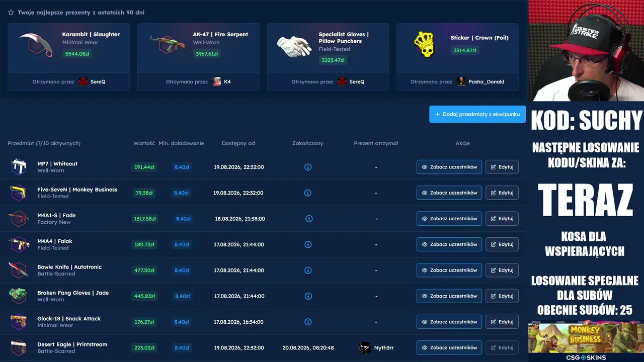This screenshot has height=362, width=644.
Task: Open info icon in Five-SeveN Monkey Business row
Action: pyautogui.click(x=308, y=193)
